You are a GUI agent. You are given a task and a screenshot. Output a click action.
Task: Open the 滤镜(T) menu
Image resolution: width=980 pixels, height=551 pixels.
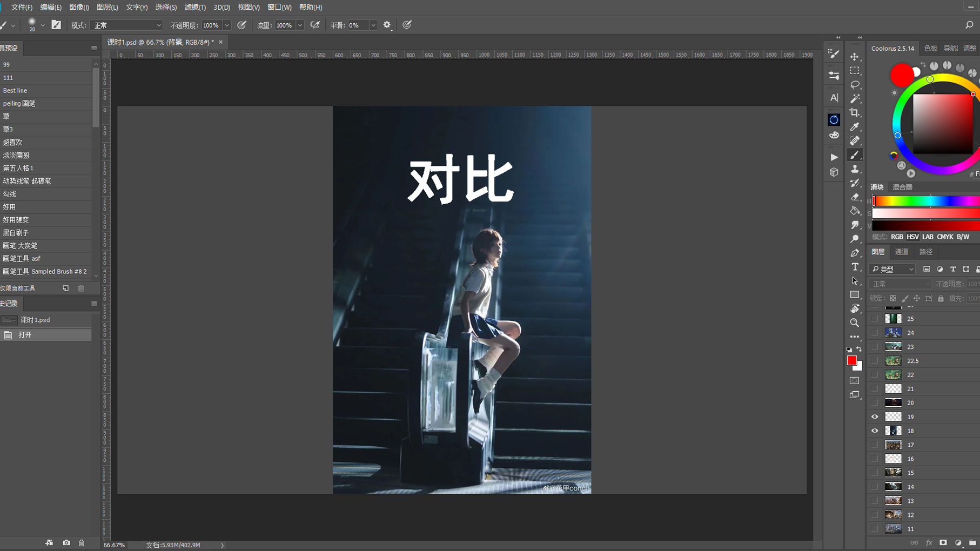(x=195, y=7)
